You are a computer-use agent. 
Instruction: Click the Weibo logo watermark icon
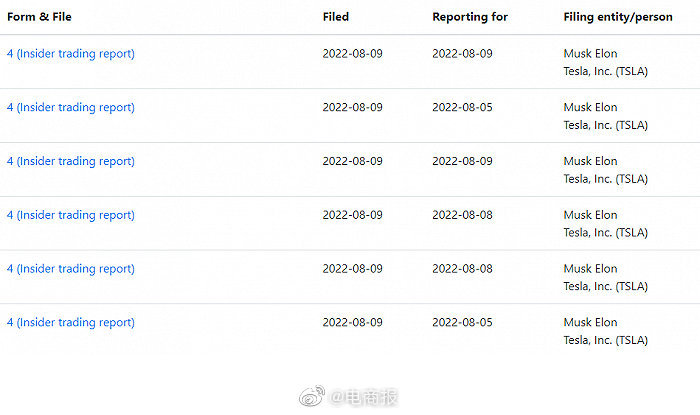coord(312,396)
